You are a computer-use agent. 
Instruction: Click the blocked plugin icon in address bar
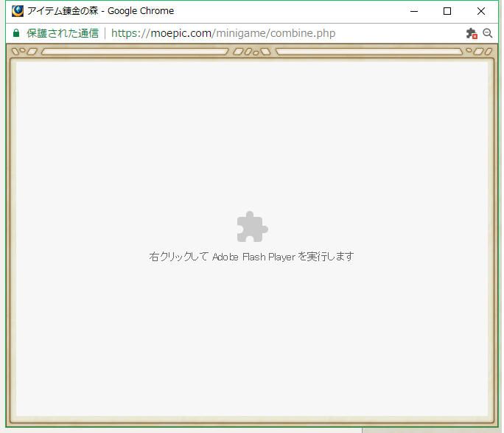click(x=472, y=33)
